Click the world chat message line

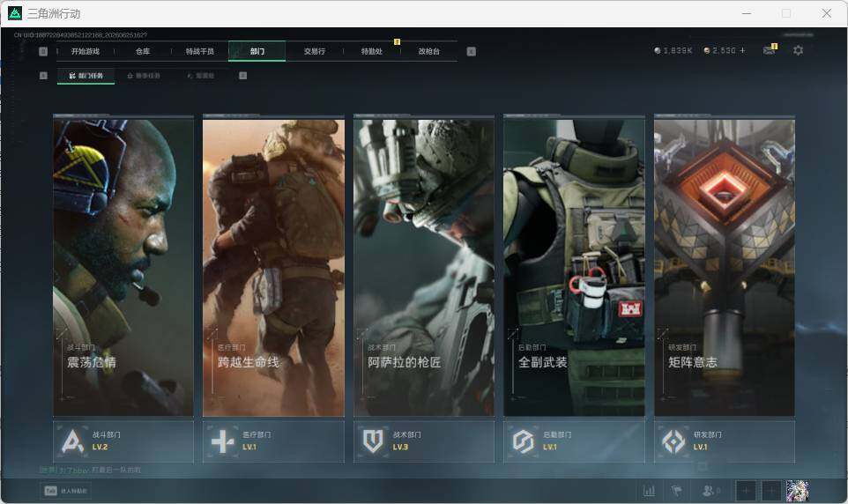[x=90, y=470]
